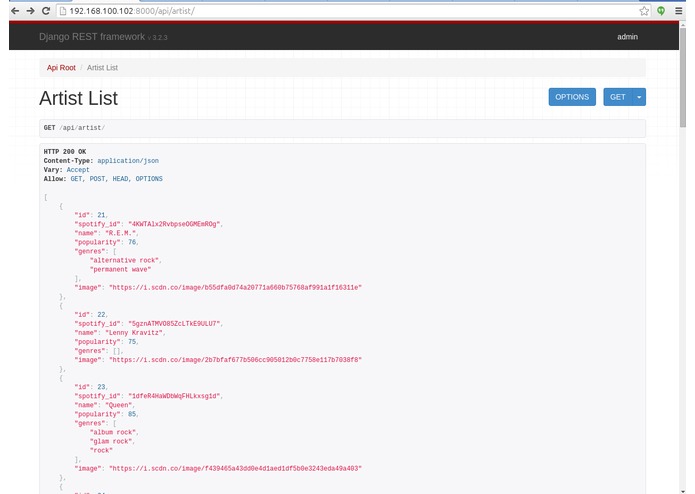Click popularity value 75
695x494 pixels.
tap(132, 342)
